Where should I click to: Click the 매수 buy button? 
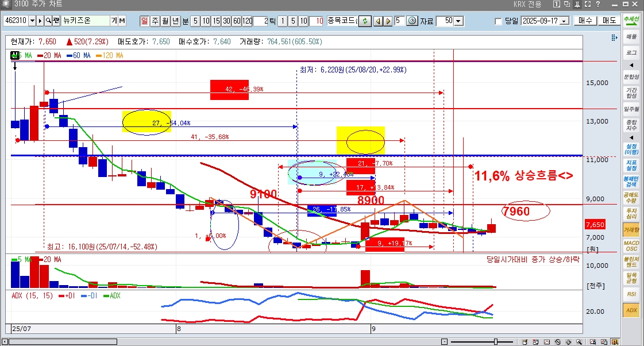click(x=585, y=21)
